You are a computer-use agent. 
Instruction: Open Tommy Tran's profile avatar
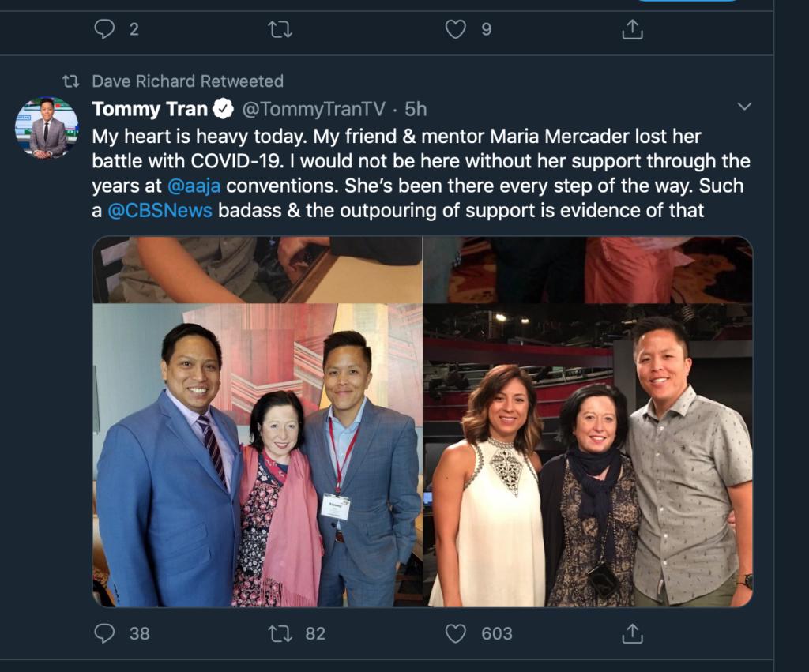point(47,128)
